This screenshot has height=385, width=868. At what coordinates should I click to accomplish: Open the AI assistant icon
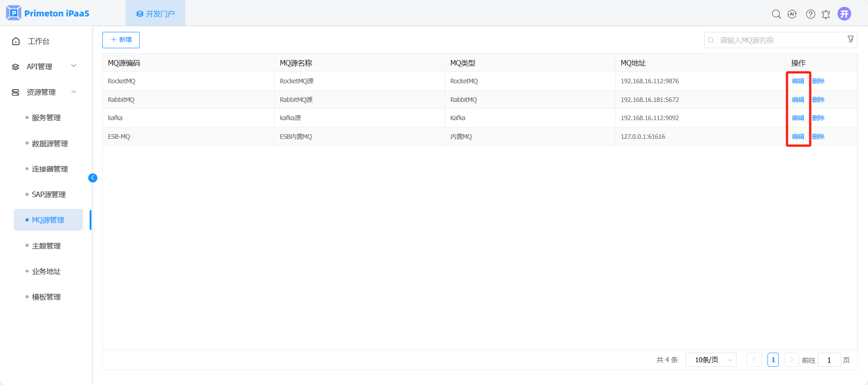coord(792,14)
